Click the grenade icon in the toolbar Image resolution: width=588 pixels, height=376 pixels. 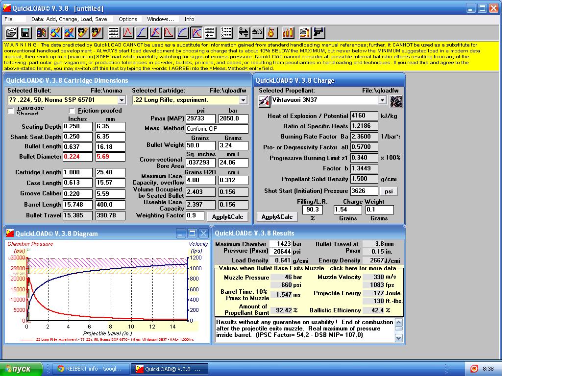(271, 33)
